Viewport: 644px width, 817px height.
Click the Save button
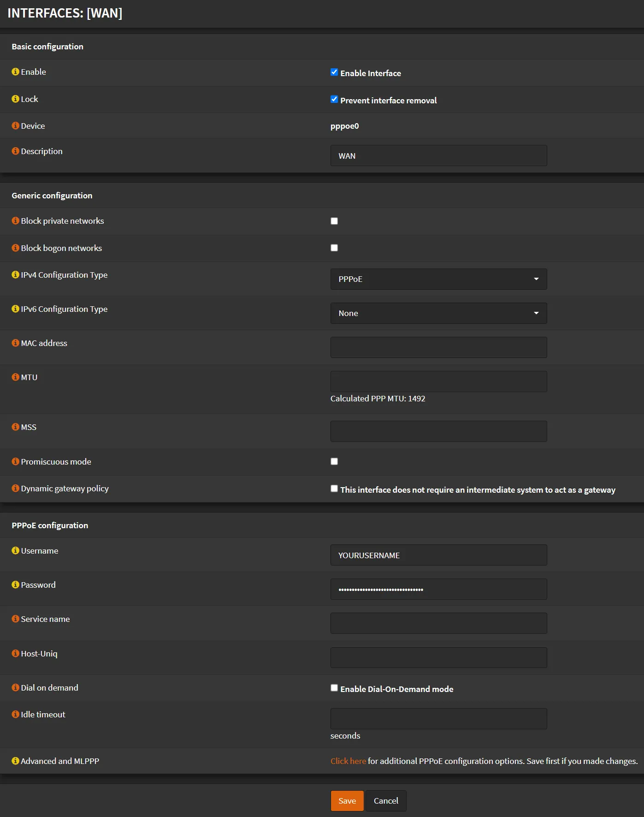[347, 801]
